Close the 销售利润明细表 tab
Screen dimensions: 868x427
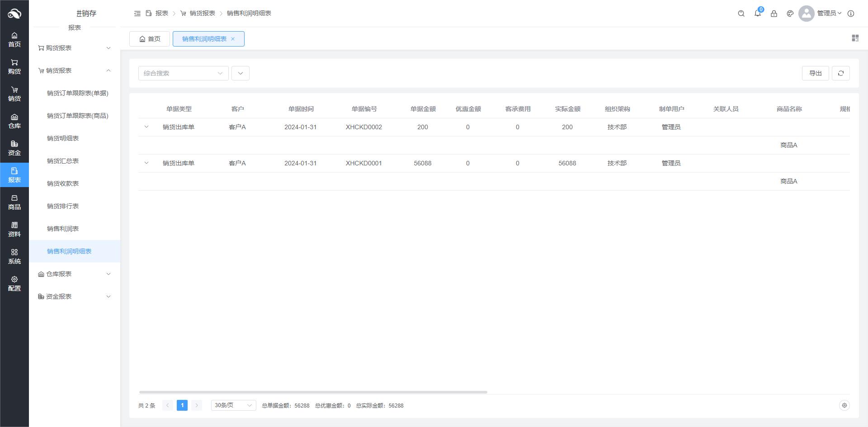(233, 39)
